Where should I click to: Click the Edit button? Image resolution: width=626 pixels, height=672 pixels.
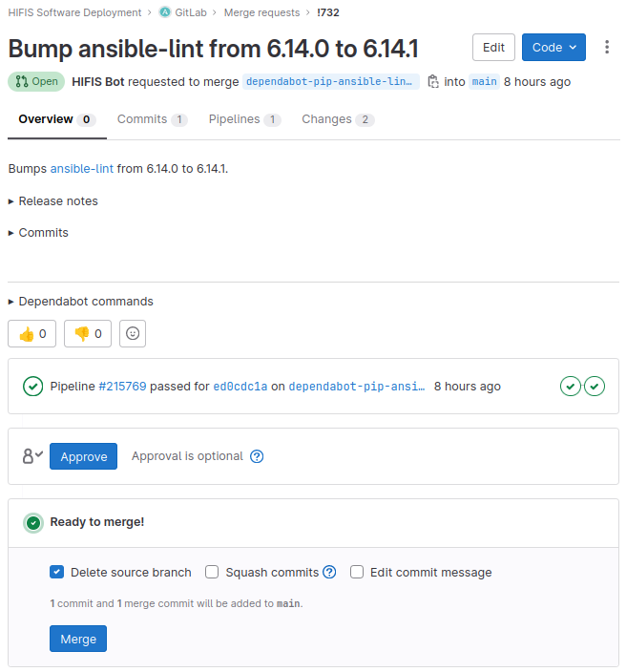tap(493, 47)
